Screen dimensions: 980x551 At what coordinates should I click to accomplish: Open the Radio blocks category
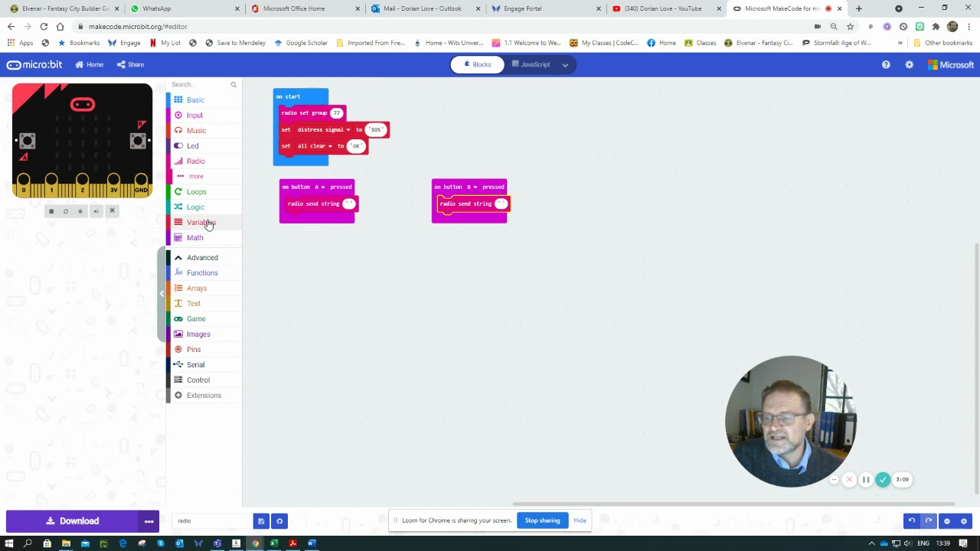click(x=195, y=161)
